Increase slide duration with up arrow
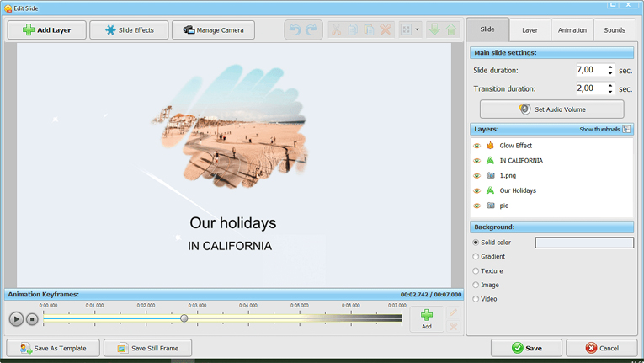The height and width of the screenshot is (363, 644). [610, 67]
